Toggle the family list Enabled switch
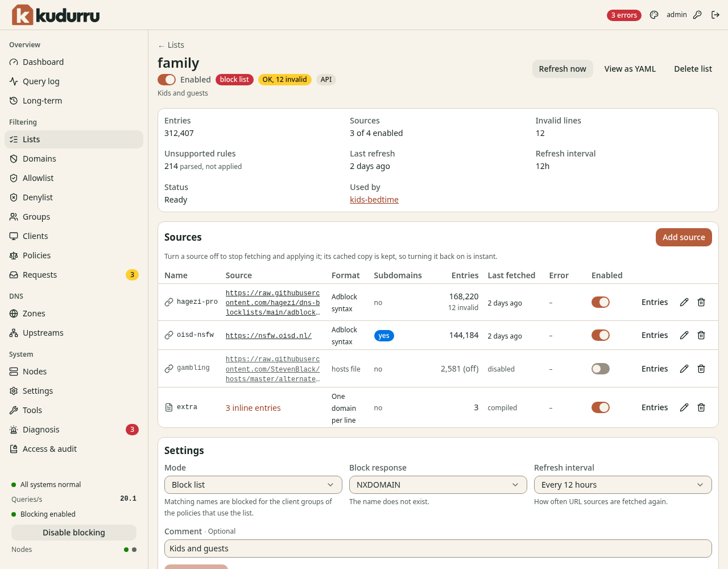 click(x=167, y=80)
